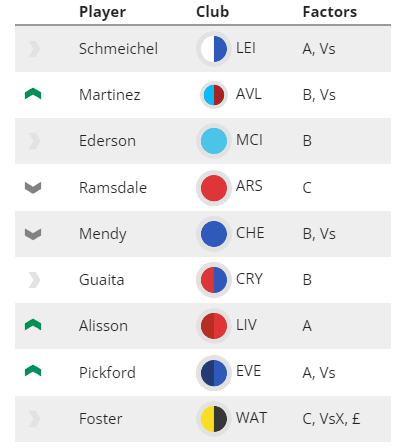Screen dimensions: 405x448
Task: Click the Manchester City light blue badge
Action: tap(214, 141)
